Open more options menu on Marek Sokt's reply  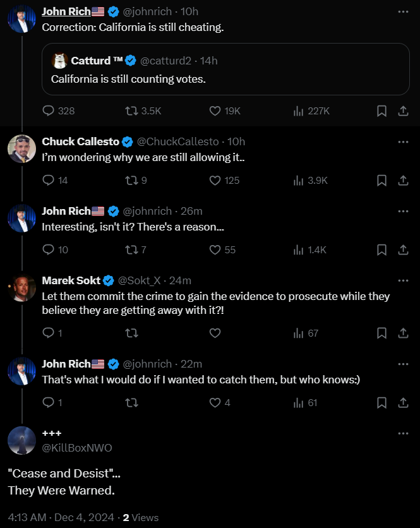403,280
